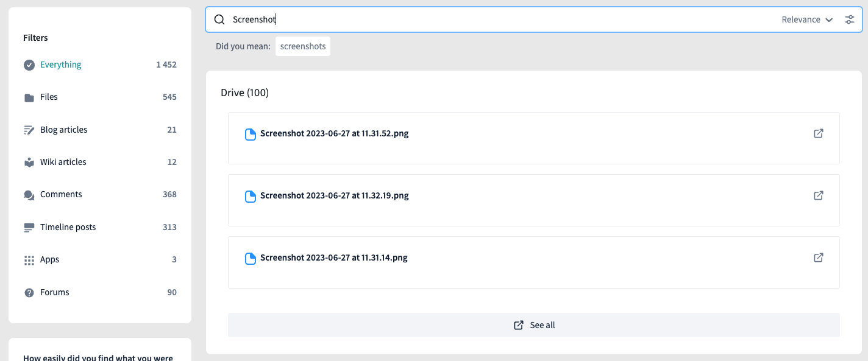Viewport: 868px width, 361px height.
Task: Filter results by Comments
Action: pos(100,195)
